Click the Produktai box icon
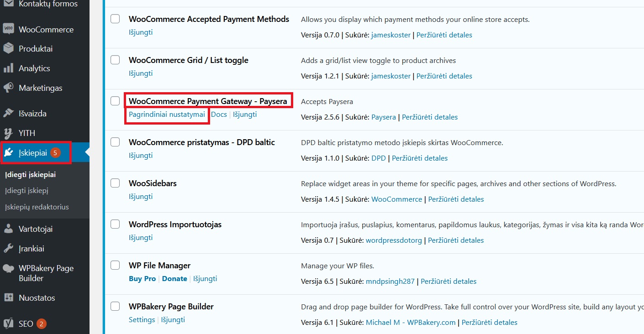Viewport: 644px width, 334px height. pos(8,48)
